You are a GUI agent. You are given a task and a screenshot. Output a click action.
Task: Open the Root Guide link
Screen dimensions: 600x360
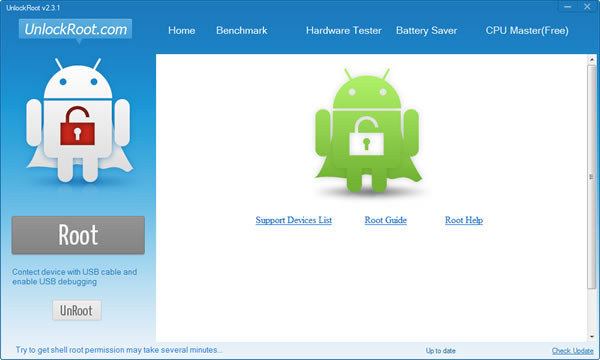[x=385, y=220]
